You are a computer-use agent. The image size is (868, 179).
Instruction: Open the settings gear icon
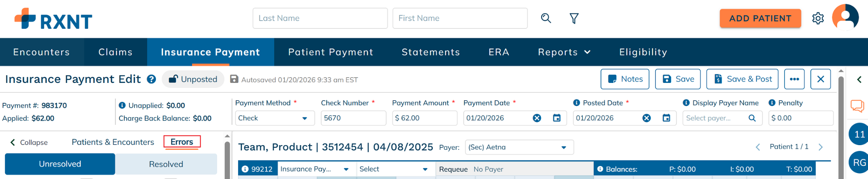pyautogui.click(x=818, y=18)
